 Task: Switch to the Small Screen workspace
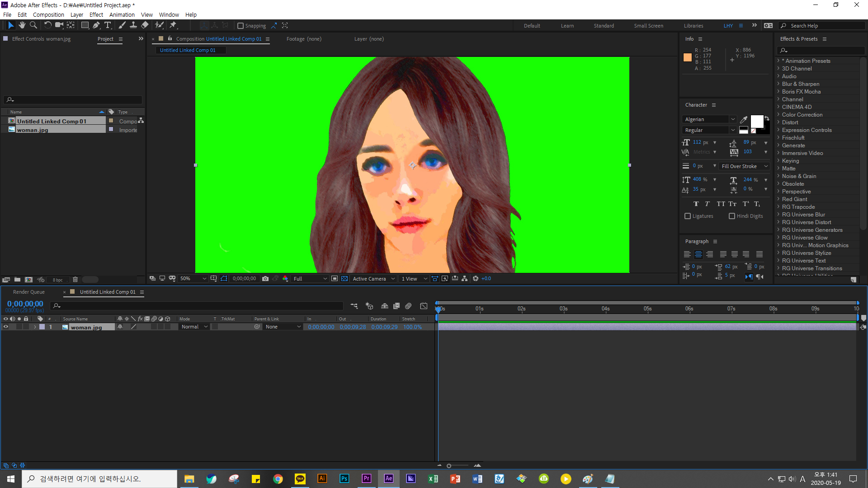click(648, 26)
